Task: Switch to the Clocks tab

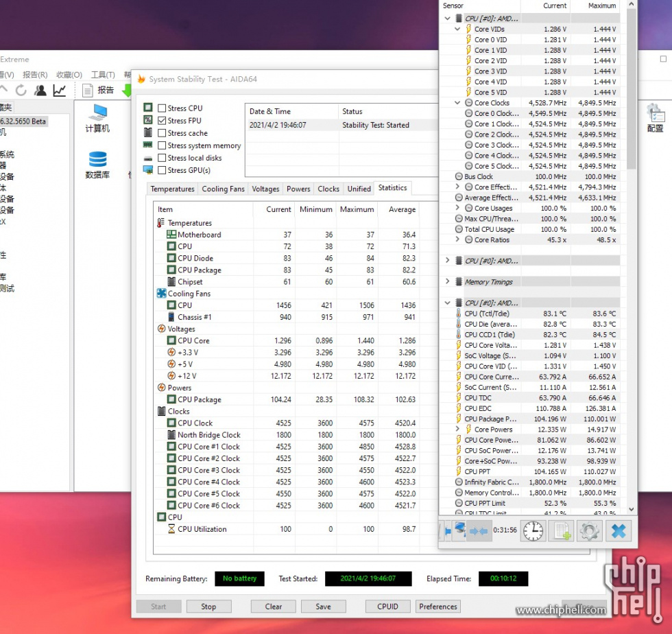Action: coord(328,189)
